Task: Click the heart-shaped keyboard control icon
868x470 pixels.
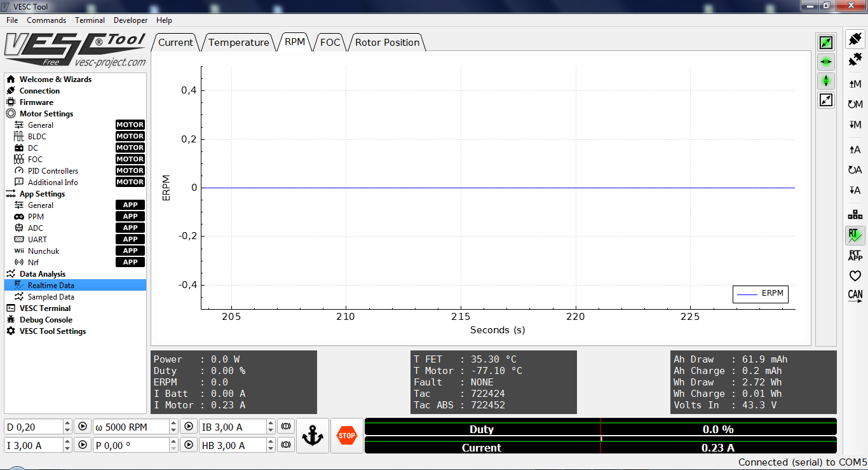Action: click(855, 276)
